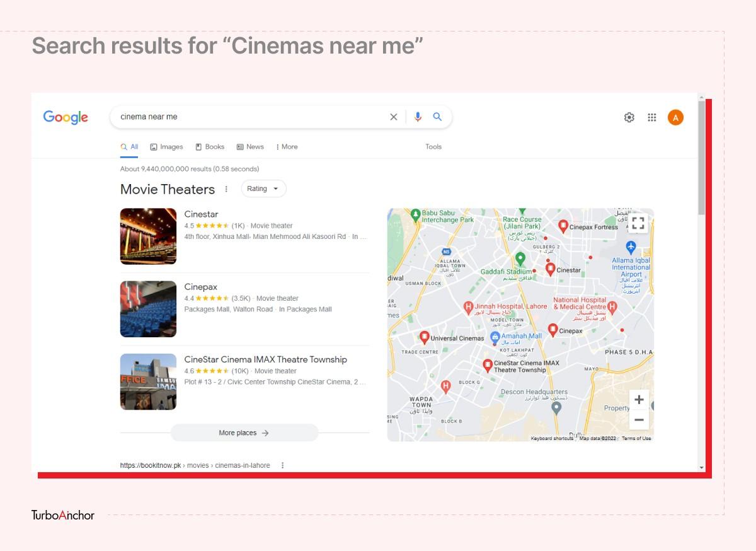Open options for bookitnow.pk result
756x551 pixels.
pyautogui.click(x=282, y=465)
